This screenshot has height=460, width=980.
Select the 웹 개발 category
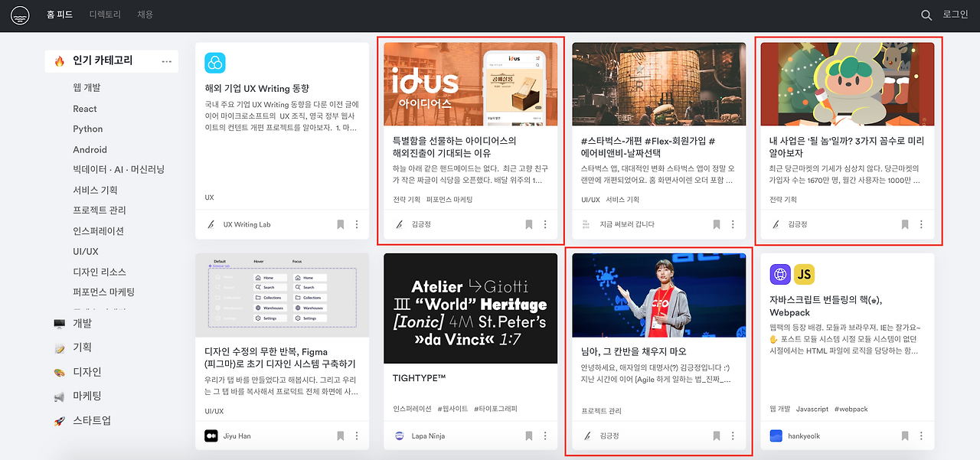tap(87, 88)
